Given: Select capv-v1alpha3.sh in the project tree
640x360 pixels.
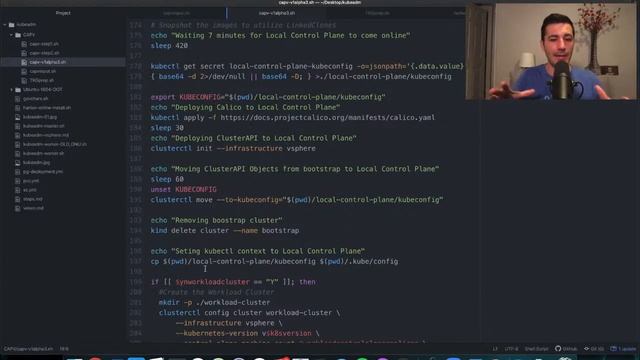Looking at the screenshot, I should (48, 62).
